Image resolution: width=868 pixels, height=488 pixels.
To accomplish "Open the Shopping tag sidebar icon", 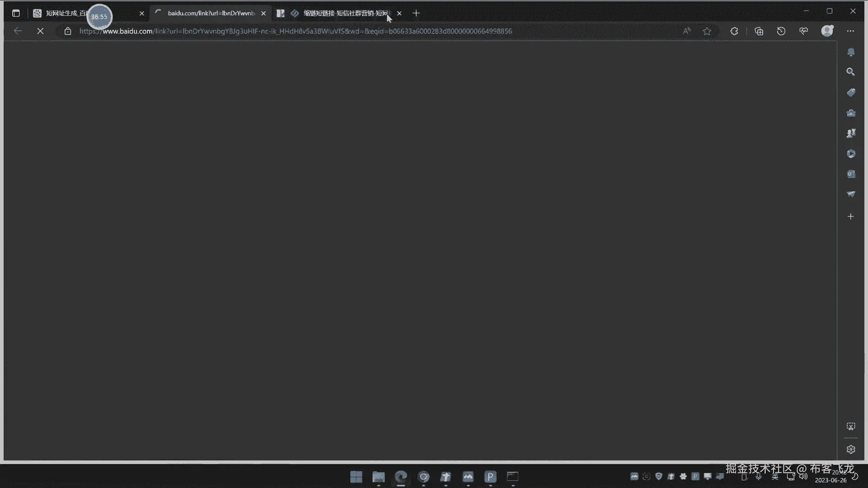I will tap(851, 93).
